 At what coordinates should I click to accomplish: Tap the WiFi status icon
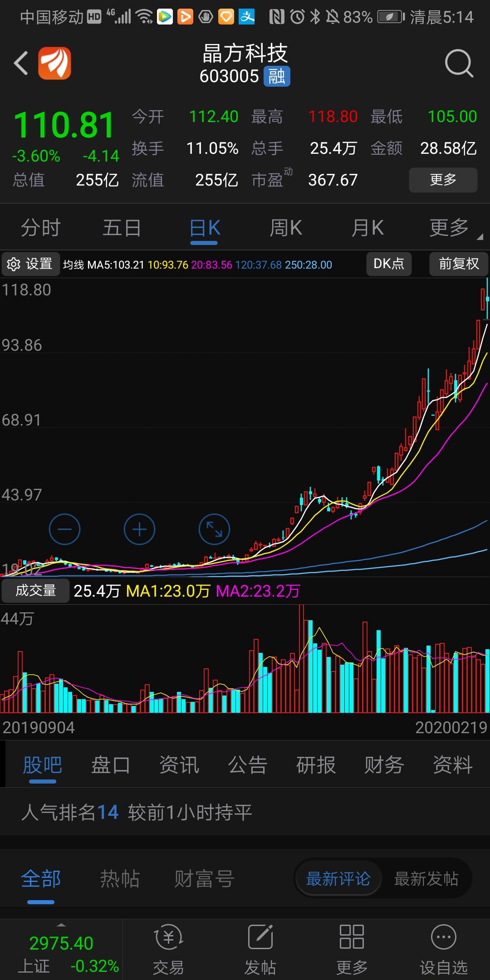pos(145,17)
